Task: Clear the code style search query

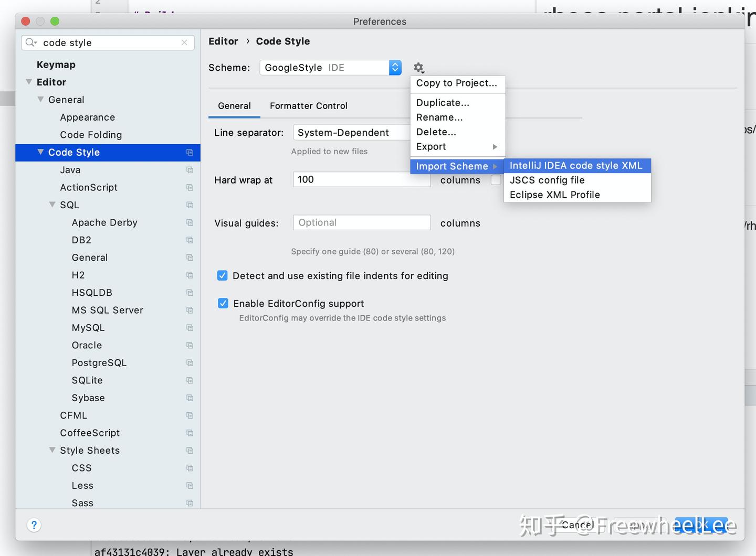Action: click(x=184, y=42)
